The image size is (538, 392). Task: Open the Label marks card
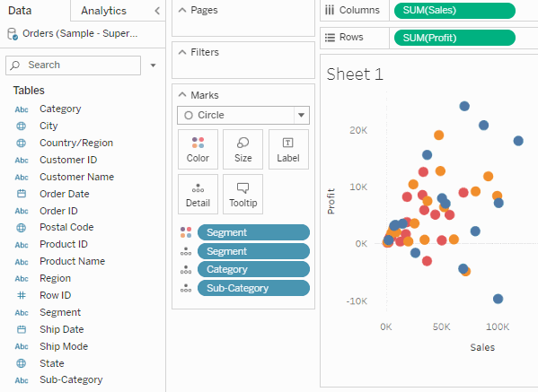pos(288,150)
